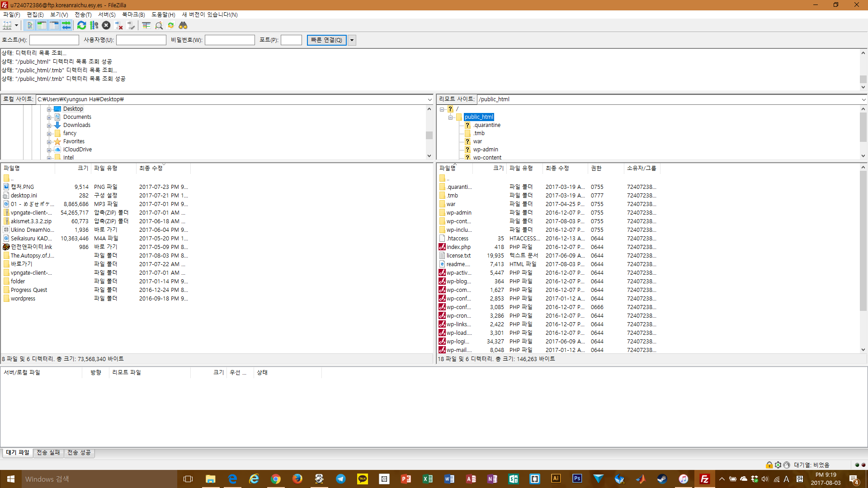The height and width of the screenshot is (488, 868).
Task: Click the username input field
Action: 141,40
